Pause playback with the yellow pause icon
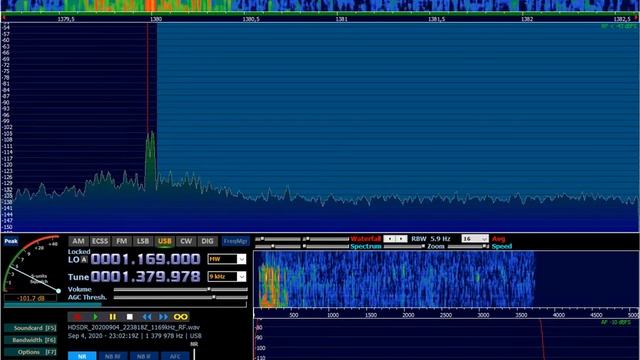The height and width of the screenshot is (360, 640). pyautogui.click(x=113, y=317)
